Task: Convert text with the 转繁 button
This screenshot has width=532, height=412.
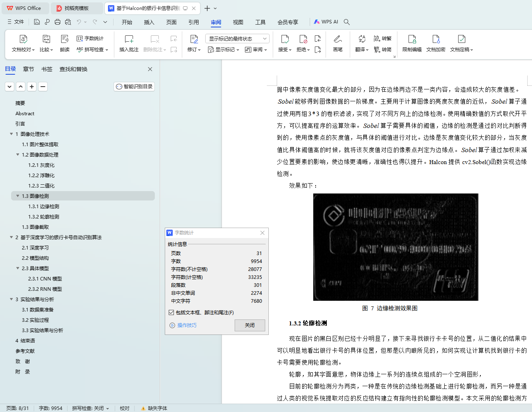Action: [383, 39]
